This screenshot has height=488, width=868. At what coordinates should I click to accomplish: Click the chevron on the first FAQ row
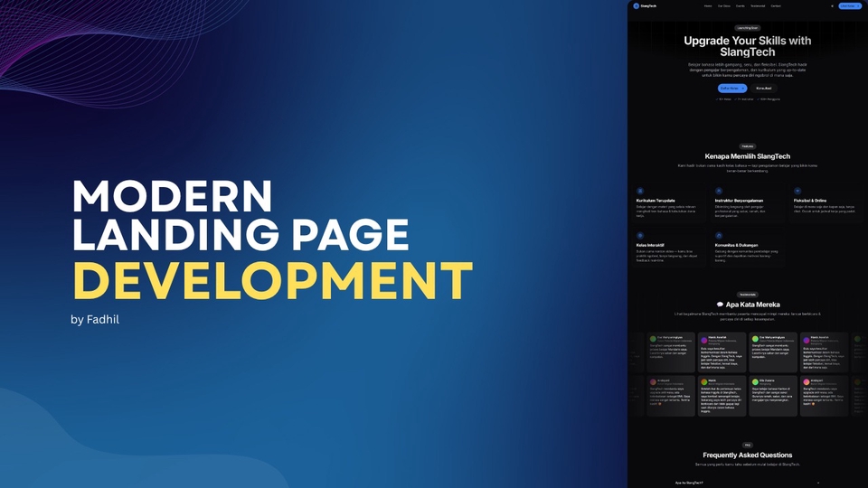(x=819, y=483)
